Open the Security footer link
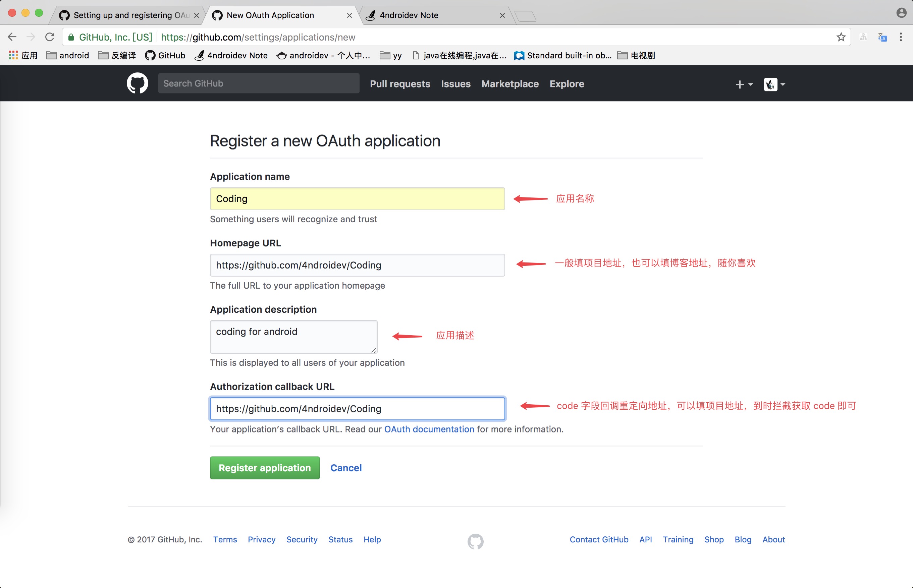This screenshot has width=913, height=588. click(302, 539)
